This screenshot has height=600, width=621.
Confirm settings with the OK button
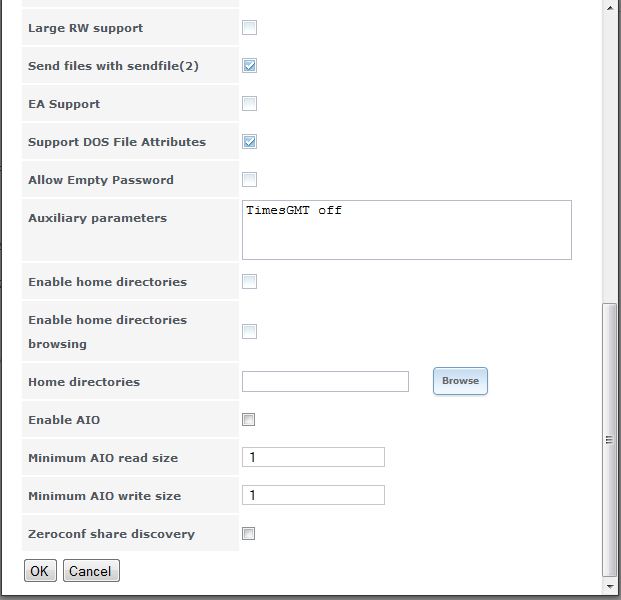click(39, 571)
